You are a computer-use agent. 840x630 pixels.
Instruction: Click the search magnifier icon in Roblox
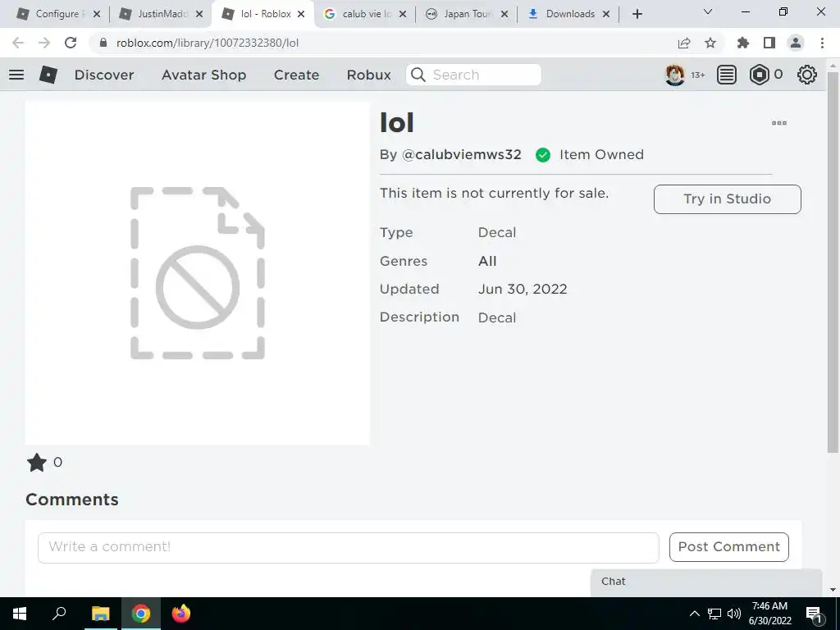coord(418,75)
